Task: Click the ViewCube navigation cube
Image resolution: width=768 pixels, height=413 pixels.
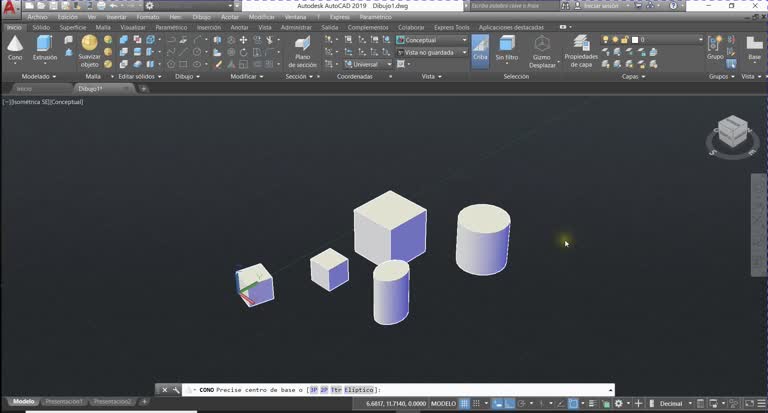Action: tap(732, 131)
